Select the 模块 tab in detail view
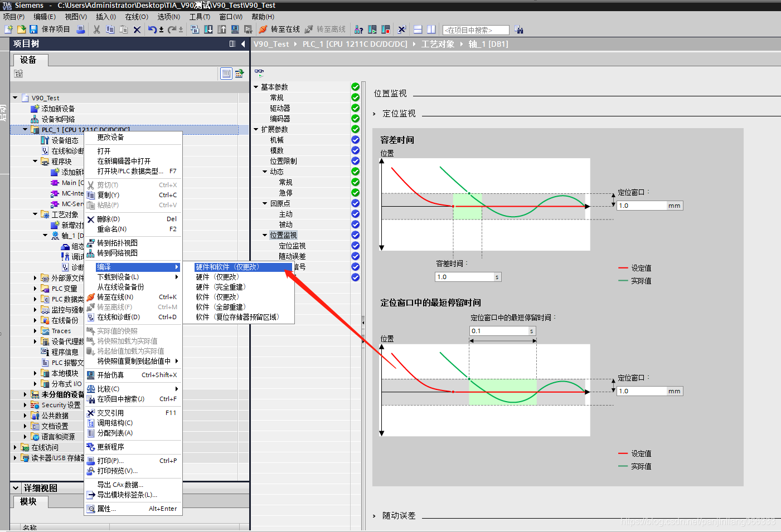This screenshot has width=781, height=532. click(29, 502)
